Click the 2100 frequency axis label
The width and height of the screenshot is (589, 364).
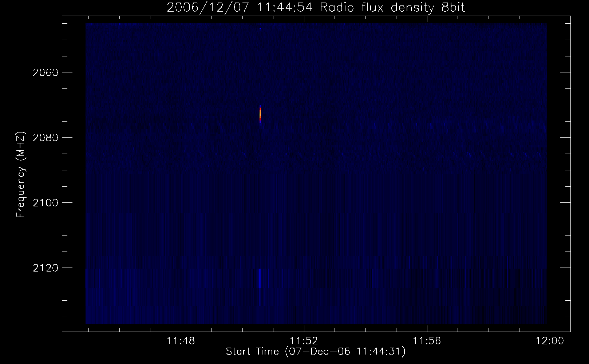(x=46, y=203)
